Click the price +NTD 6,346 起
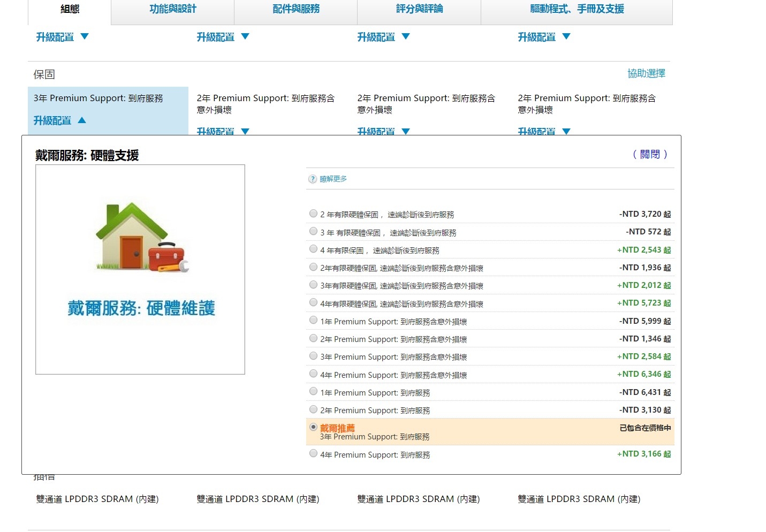 (x=644, y=374)
